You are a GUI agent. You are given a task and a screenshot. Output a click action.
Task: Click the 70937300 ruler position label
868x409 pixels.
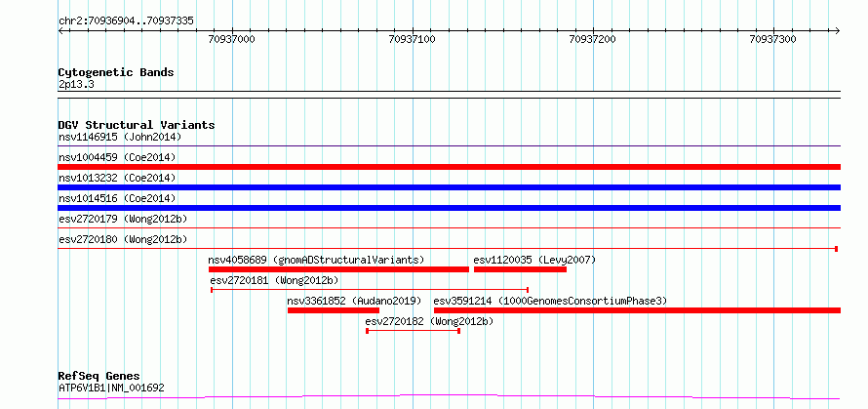click(772, 39)
